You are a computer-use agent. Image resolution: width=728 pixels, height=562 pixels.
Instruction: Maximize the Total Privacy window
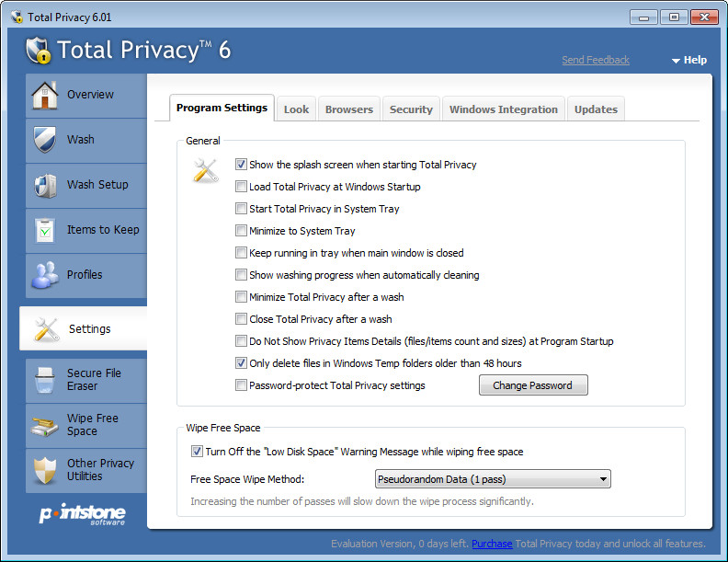click(674, 17)
